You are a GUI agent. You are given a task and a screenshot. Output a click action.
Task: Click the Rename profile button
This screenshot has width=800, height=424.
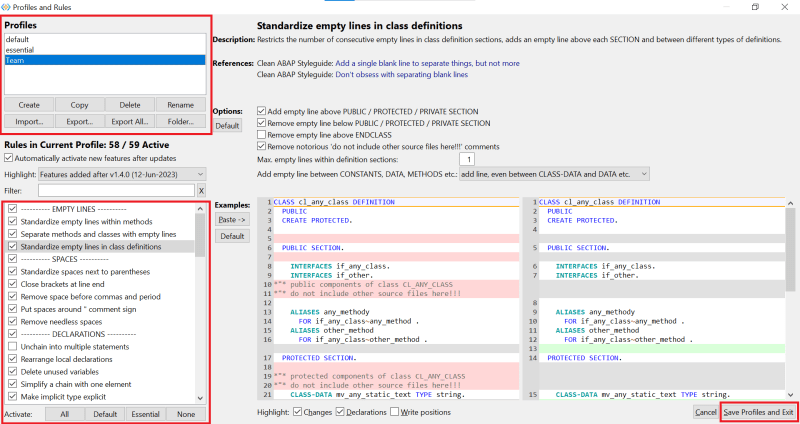pos(181,105)
